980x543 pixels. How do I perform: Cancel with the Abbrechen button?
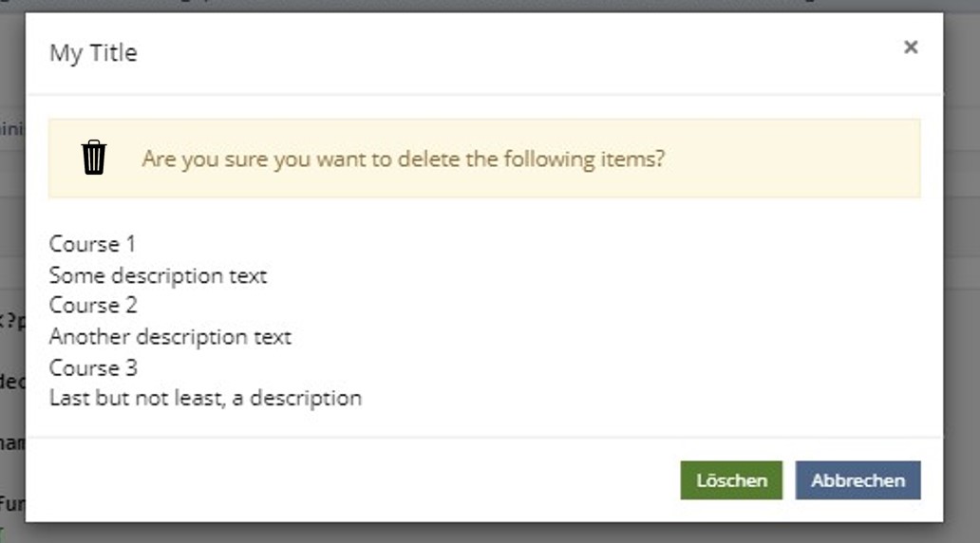click(x=857, y=480)
